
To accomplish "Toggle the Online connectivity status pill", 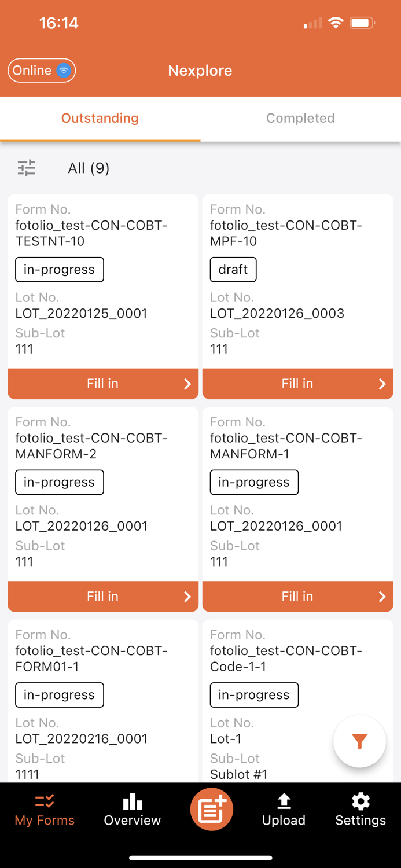I will pyautogui.click(x=41, y=70).
